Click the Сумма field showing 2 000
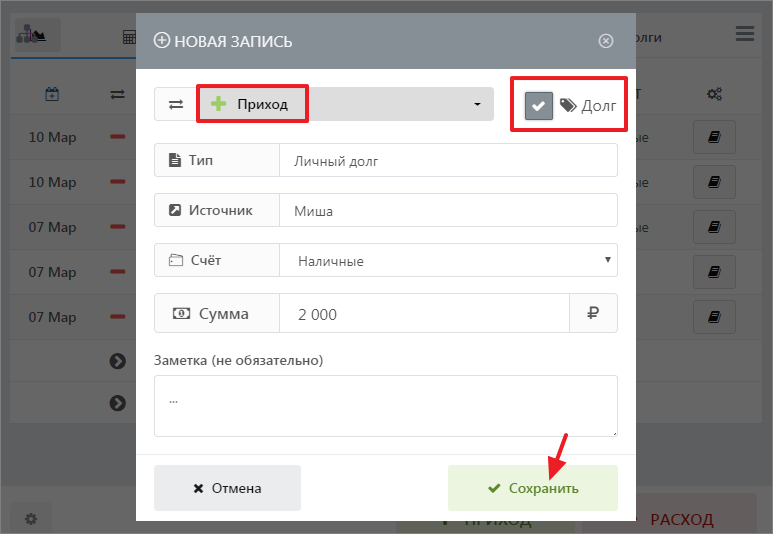Viewport: 773px width, 534px height. pyautogui.click(x=424, y=313)
